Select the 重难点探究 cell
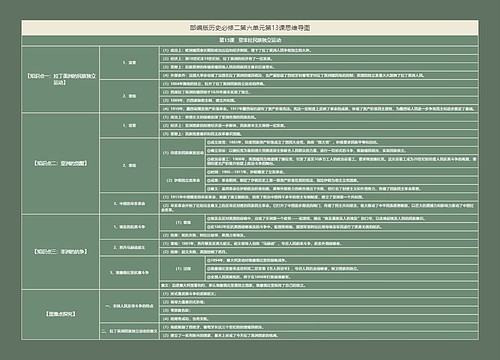 [x=60, y=314]
